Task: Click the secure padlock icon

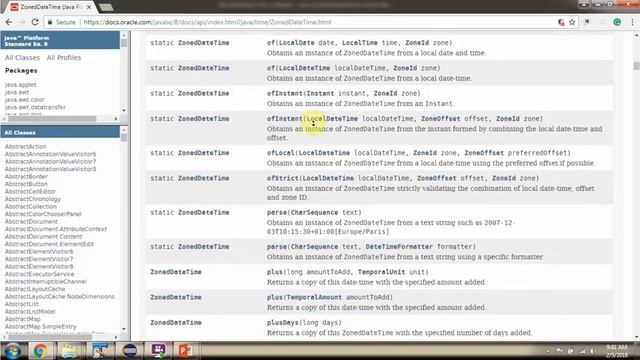Action: point(50,22)
